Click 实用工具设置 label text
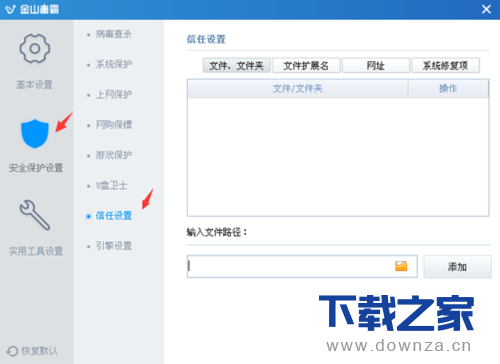This screenshot has width=500, height=364. [x=36, y=251]
